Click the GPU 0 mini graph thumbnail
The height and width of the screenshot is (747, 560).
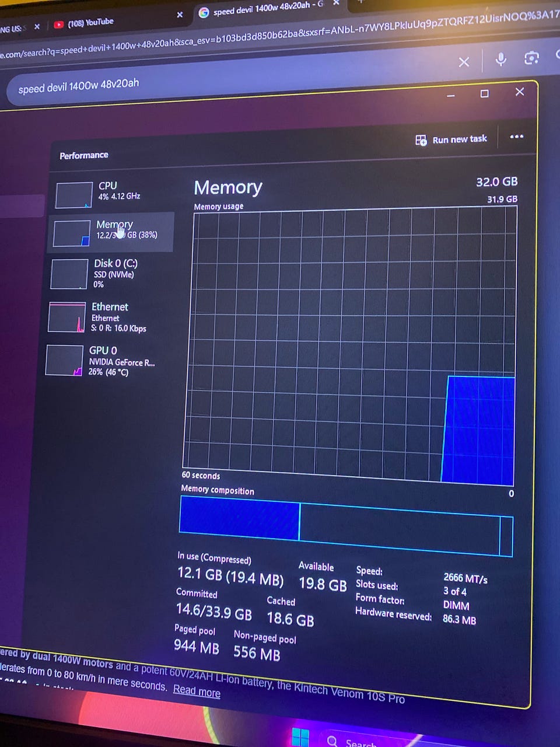pyautogui.click(x=64, y=361)
